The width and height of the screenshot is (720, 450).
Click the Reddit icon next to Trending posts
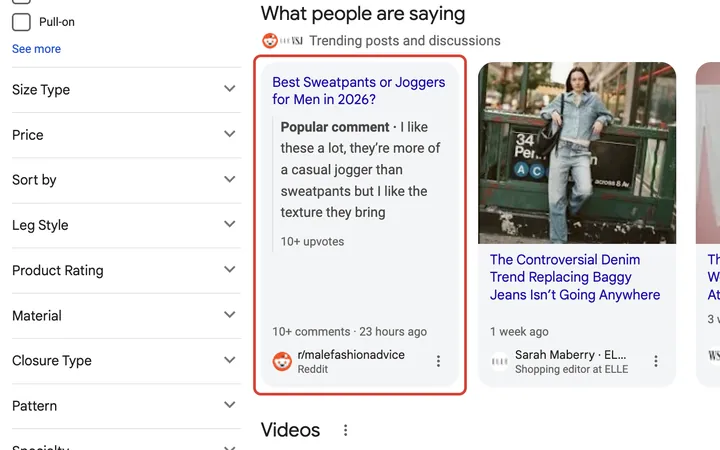270,41
